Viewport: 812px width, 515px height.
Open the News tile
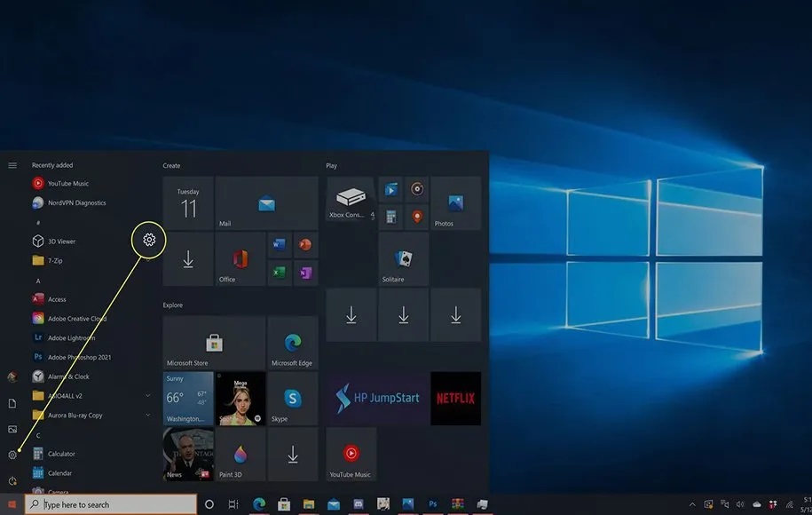pos(188,455)
